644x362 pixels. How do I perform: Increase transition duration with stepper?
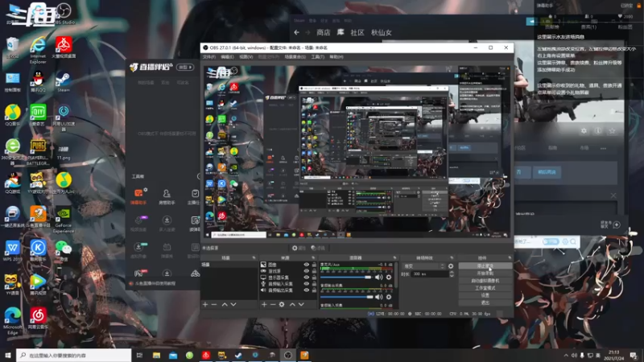pos(452,272)
